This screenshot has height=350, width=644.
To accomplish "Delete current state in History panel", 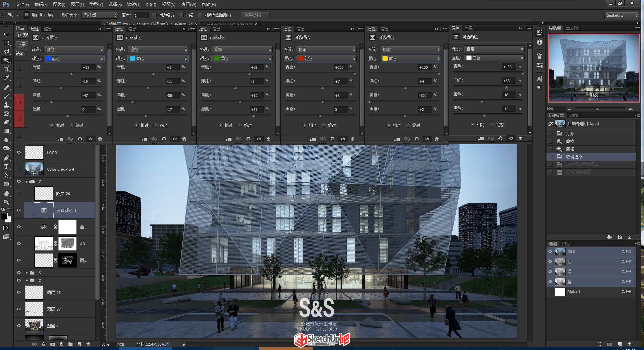I will pos(630,237).
